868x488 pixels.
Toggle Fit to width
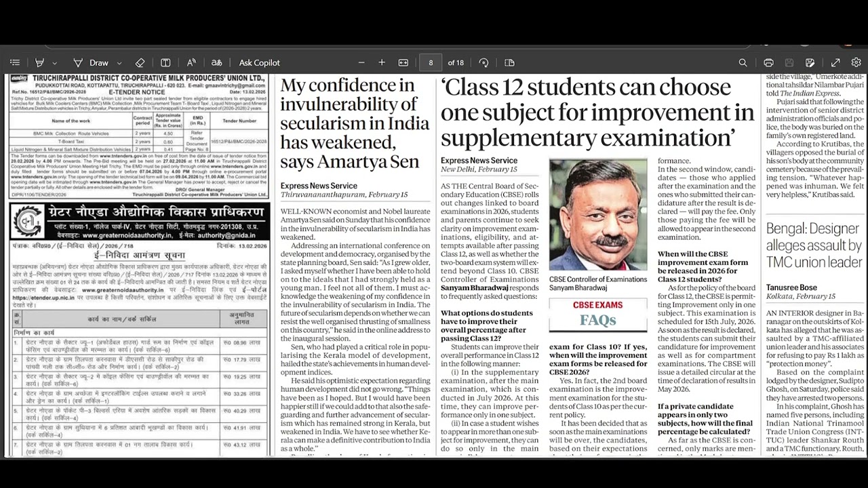(403, 62)
